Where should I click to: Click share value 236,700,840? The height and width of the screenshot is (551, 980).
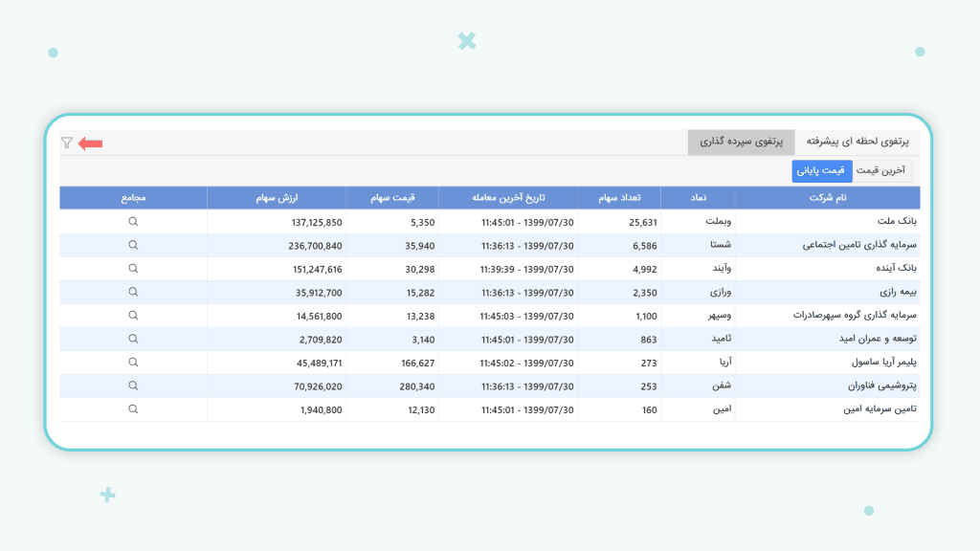pos(315,246)
